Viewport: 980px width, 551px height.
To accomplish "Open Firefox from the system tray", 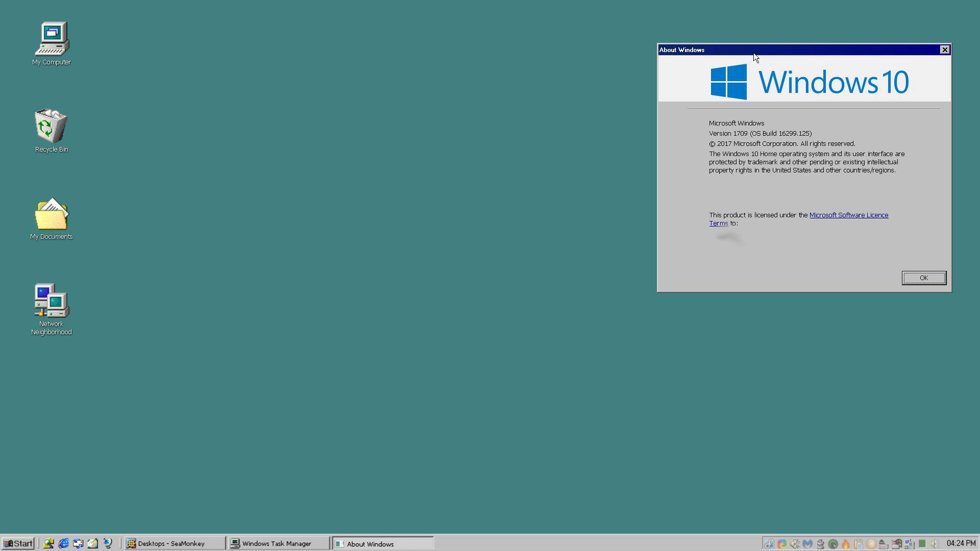I will click(782, 544).
